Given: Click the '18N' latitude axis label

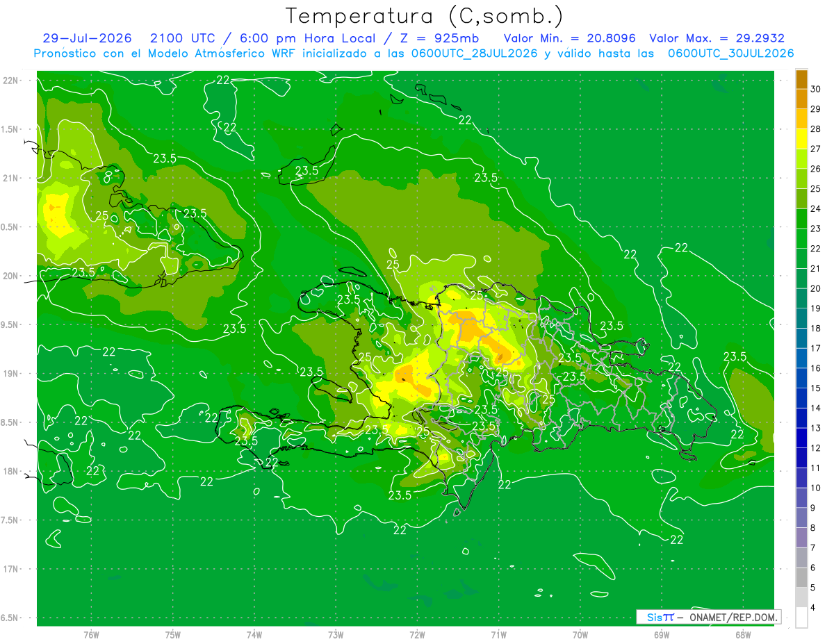Looking at the screenshot, I should point(11,471).
